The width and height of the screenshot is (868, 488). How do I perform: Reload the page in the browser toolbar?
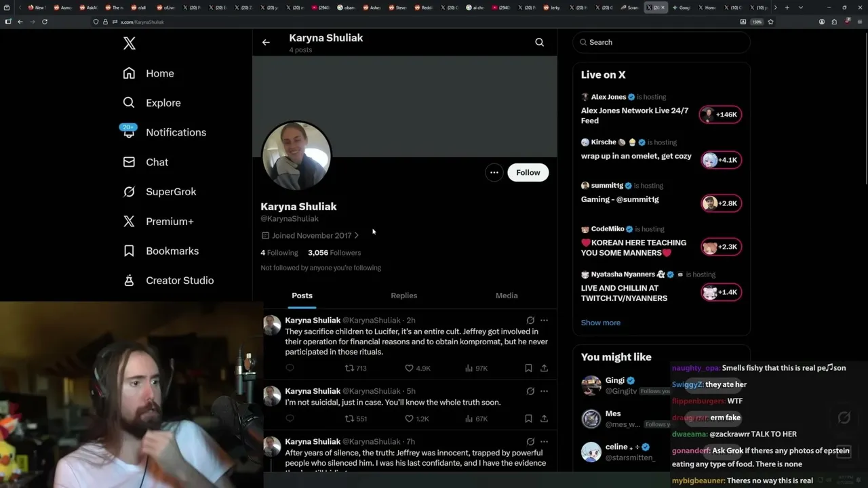(45, 22)
